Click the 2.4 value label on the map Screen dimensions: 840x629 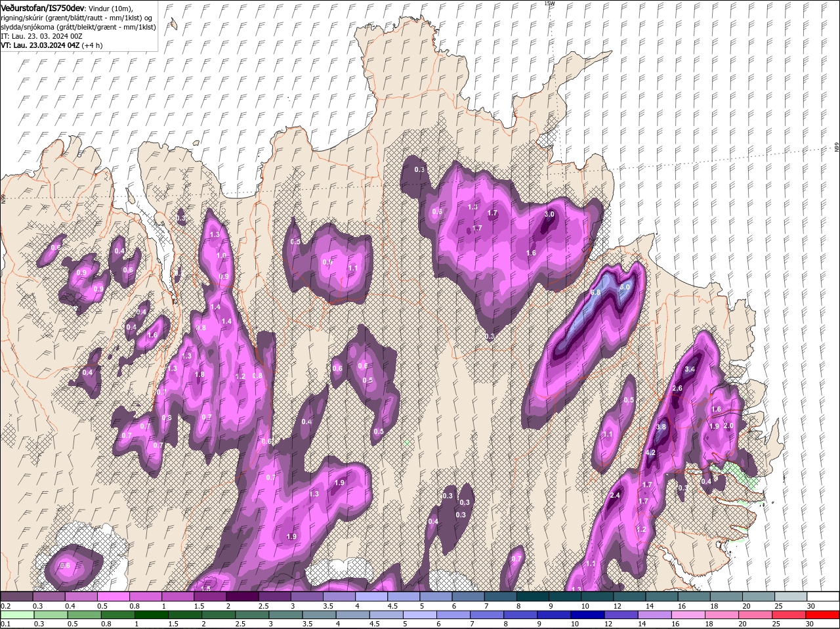coord(615,496)
